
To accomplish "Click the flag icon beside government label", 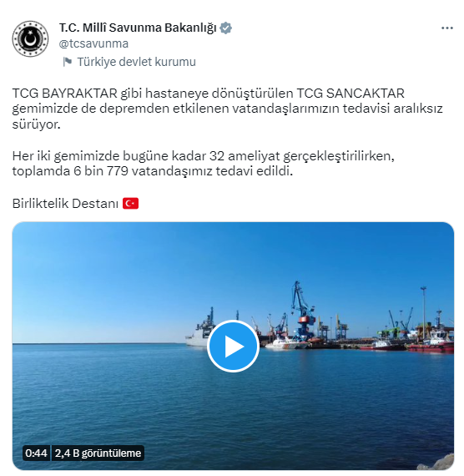I will (67, 62).
